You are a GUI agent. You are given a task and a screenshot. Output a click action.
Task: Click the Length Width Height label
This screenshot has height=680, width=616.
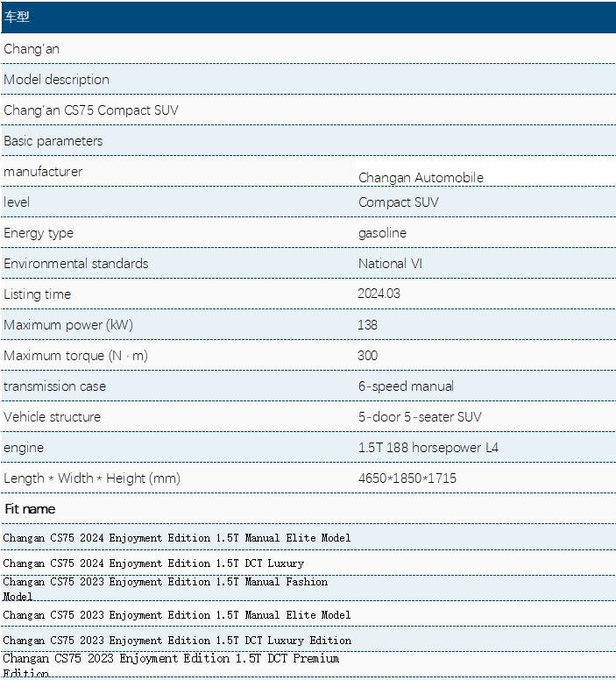coord(92,478)
